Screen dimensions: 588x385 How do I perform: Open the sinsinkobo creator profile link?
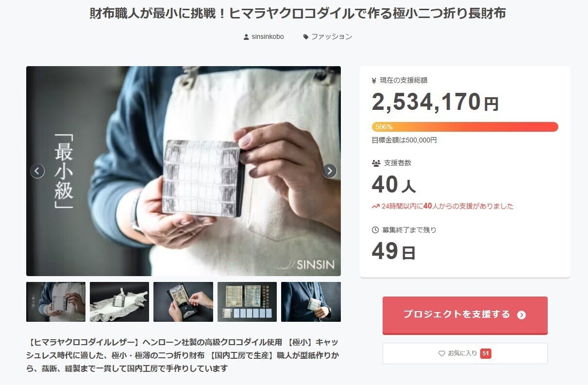(268, 37)
